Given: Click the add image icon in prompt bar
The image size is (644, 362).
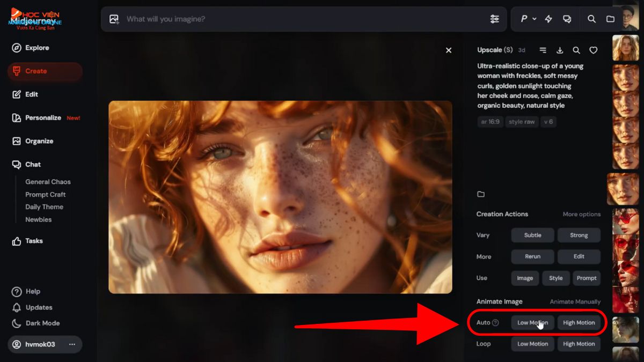Looking at the screenshot, I should pos(114,19).
